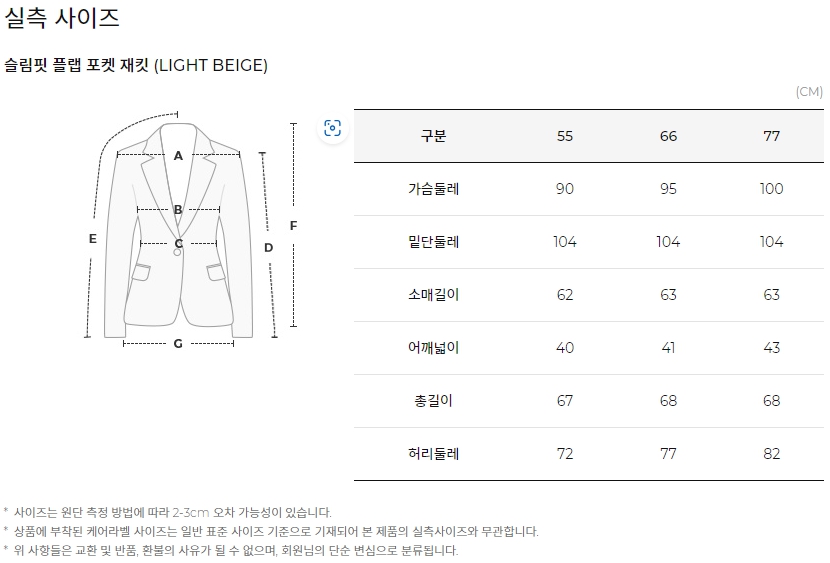Click the 밑단둘레 row label
Viewport: 830px width, 563px height.
[x=434, y=242]
